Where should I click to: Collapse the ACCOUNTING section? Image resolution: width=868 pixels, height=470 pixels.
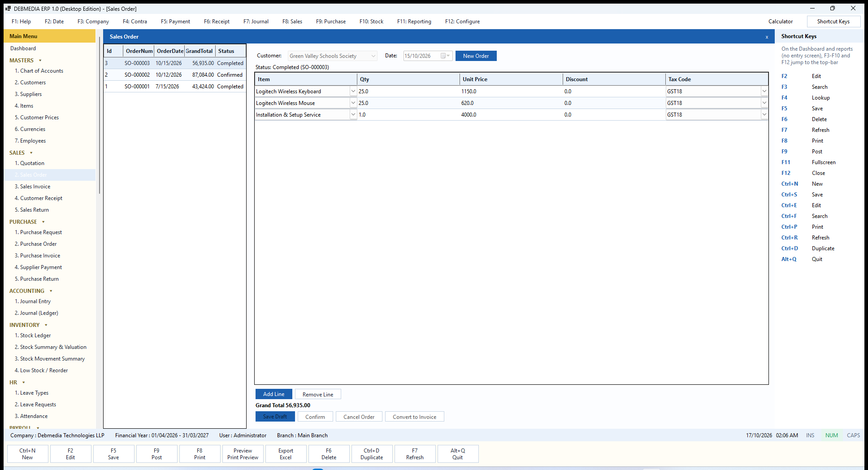click(x=51, y=291)
